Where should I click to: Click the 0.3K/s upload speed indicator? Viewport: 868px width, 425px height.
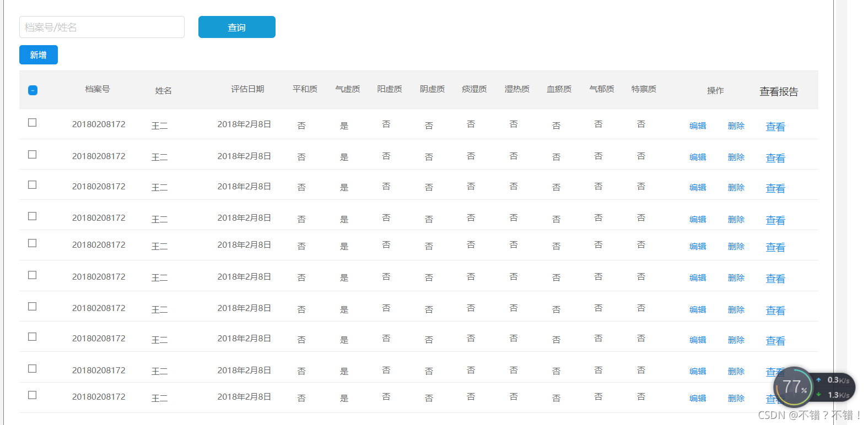(834, 380)
